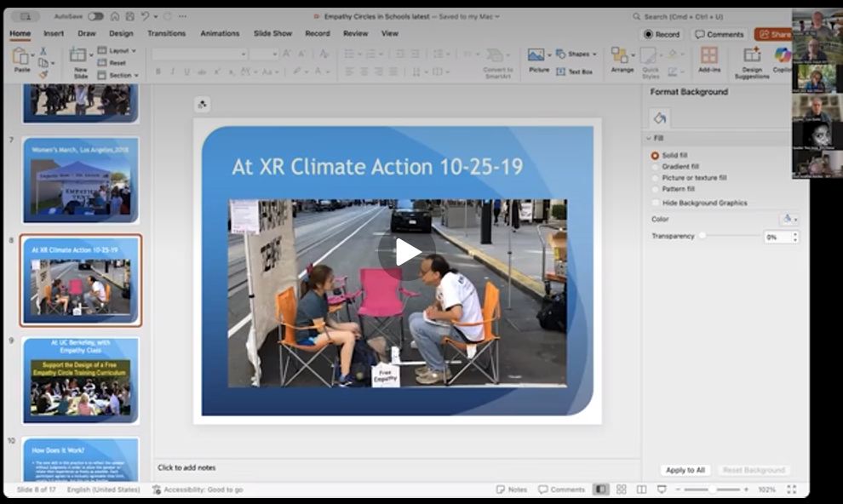Screen dimensions: 843x504
Task: Click the Fit slide to window icon
Action: click(791, 490)
